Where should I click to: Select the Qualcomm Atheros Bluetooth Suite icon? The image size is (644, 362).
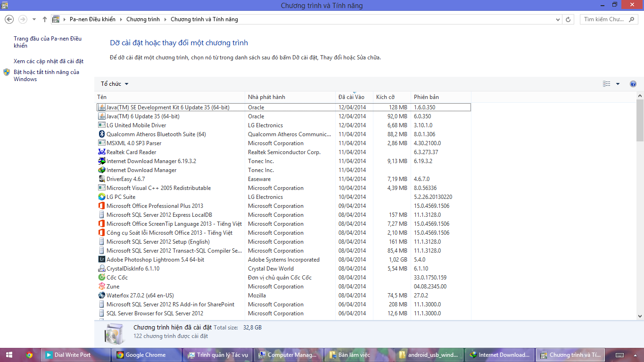101,134
